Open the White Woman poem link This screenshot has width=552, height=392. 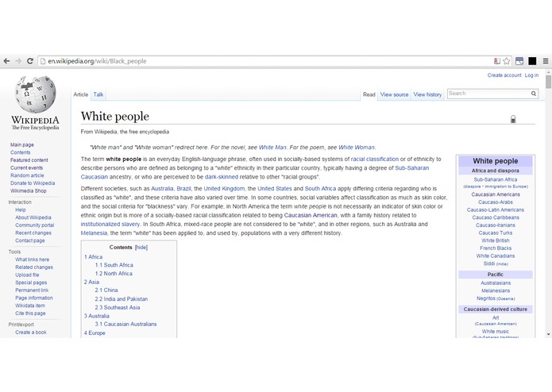pos(357,148)
